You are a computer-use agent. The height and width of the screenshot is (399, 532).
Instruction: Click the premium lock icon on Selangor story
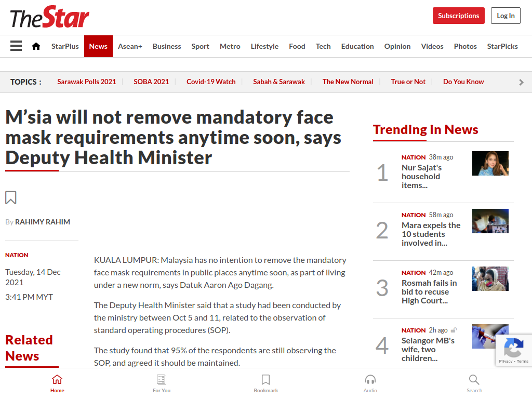[454, 330]
